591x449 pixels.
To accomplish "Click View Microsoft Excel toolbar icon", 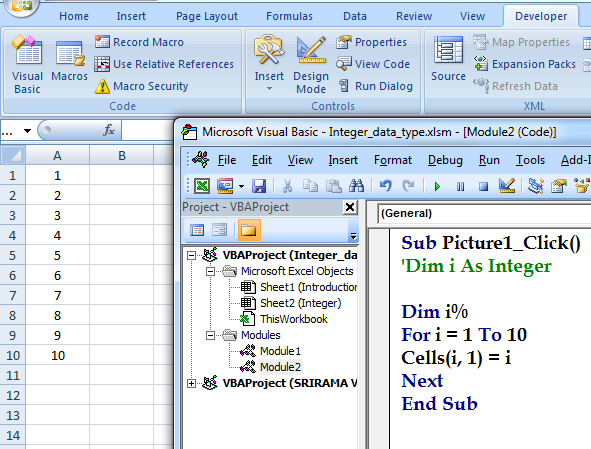I will 202,186.
